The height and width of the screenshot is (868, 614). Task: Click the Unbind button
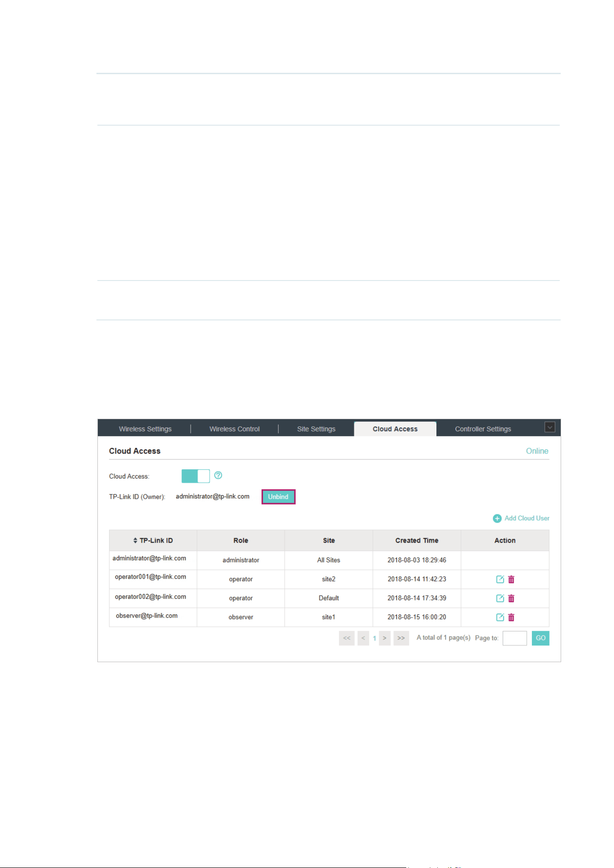point(278,497)
